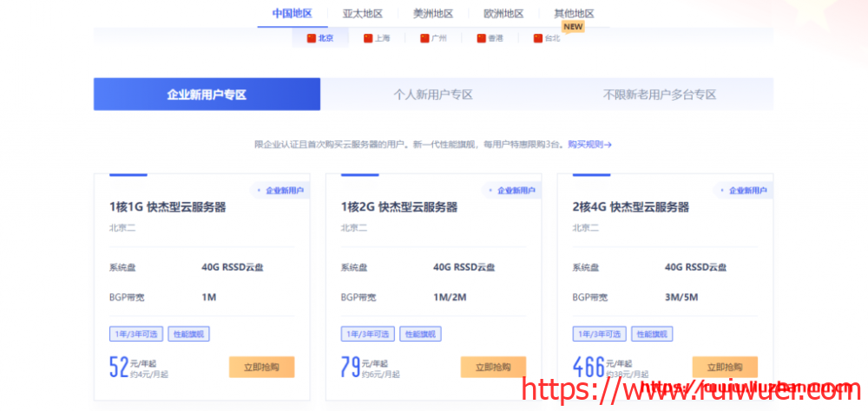Image resolution: width=868 pixels, height=411 pixels.
Task: Select the 个人新用户专区 tab
Action: pyautogui.click(x=433, y=95)
